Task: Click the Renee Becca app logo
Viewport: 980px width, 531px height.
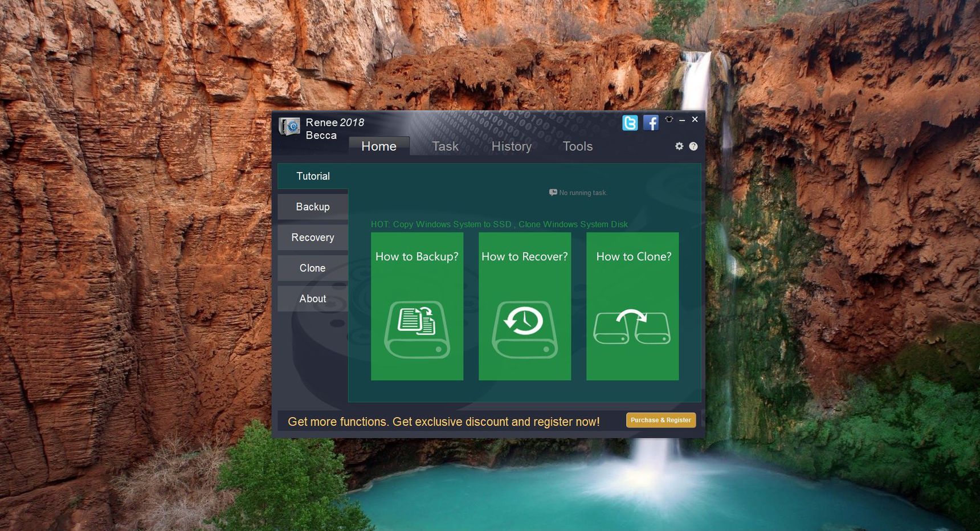Action: click(289, 126)
